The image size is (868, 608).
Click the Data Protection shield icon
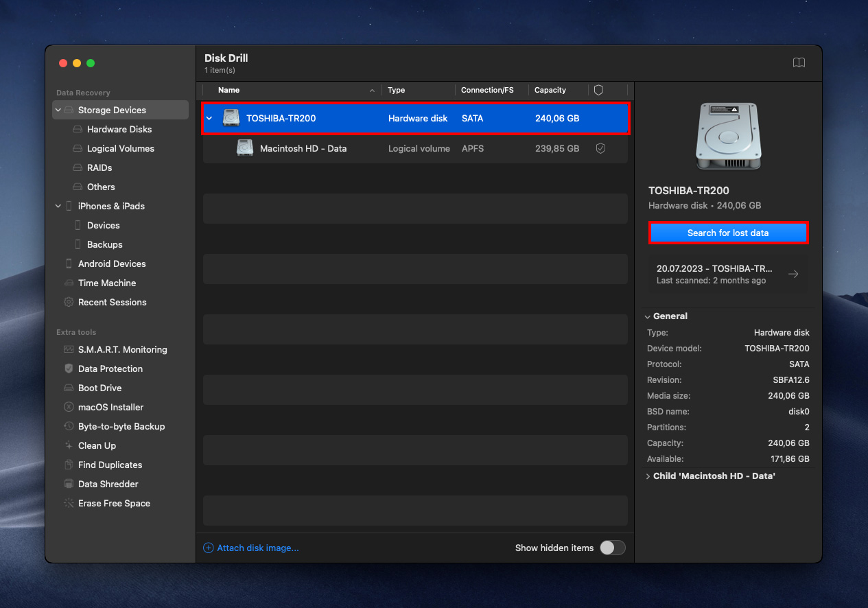pos(69,369)
